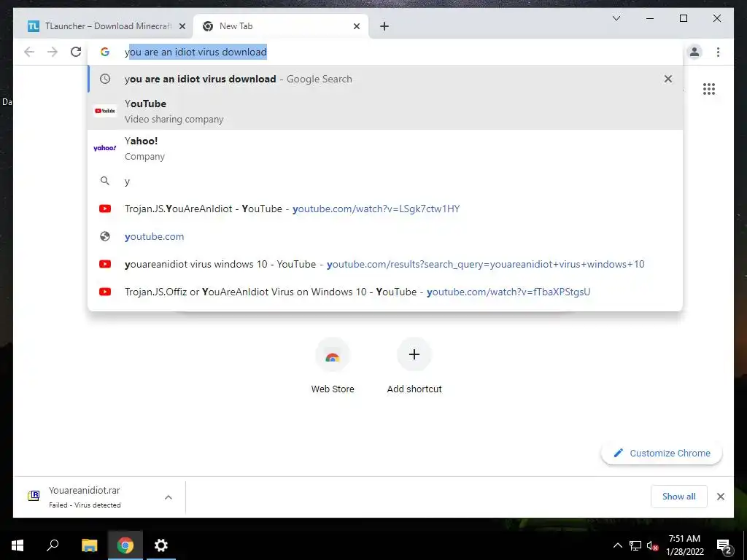Click the YouTube logo thumbnail in suggestions
Image resolution: width=747 pixels, height=560 pixels.
pyautogui.click(x=105, y=111)
